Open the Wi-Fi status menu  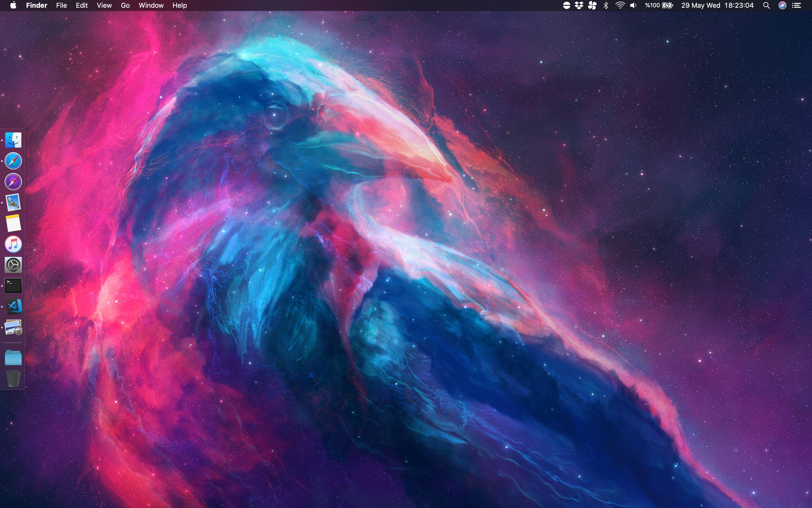click(x=620, y=5)
